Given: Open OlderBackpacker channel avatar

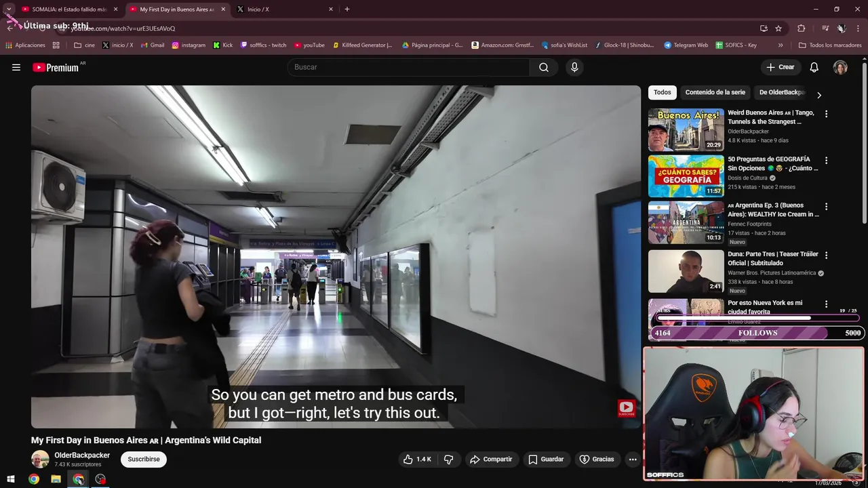Looking at the screenshot, I should (40, 460).
